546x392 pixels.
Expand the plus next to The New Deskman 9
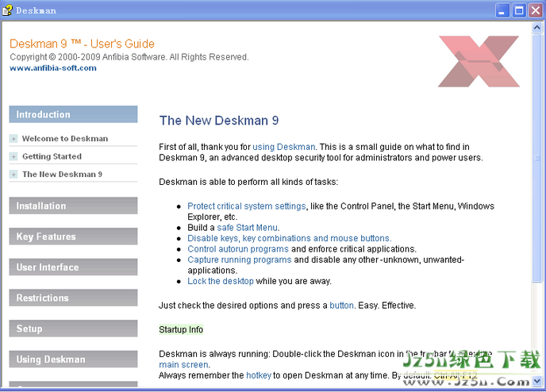tap(13, 175)
